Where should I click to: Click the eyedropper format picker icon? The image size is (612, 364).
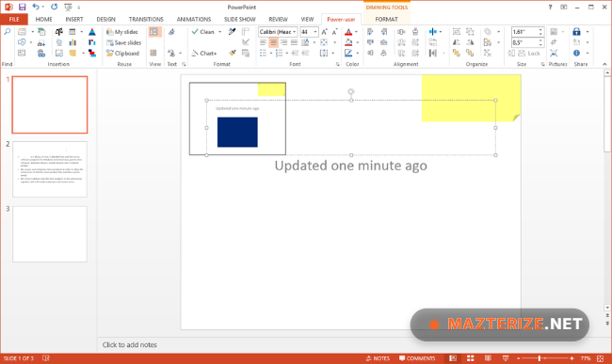pyautogui.click(x=233, y=32)
